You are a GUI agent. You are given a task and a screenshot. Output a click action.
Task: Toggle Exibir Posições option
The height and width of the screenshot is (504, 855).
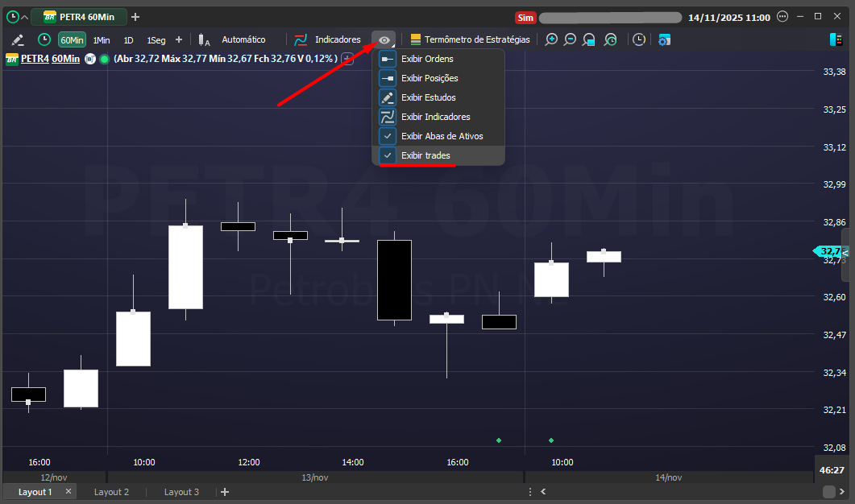(x=438, y=78)
